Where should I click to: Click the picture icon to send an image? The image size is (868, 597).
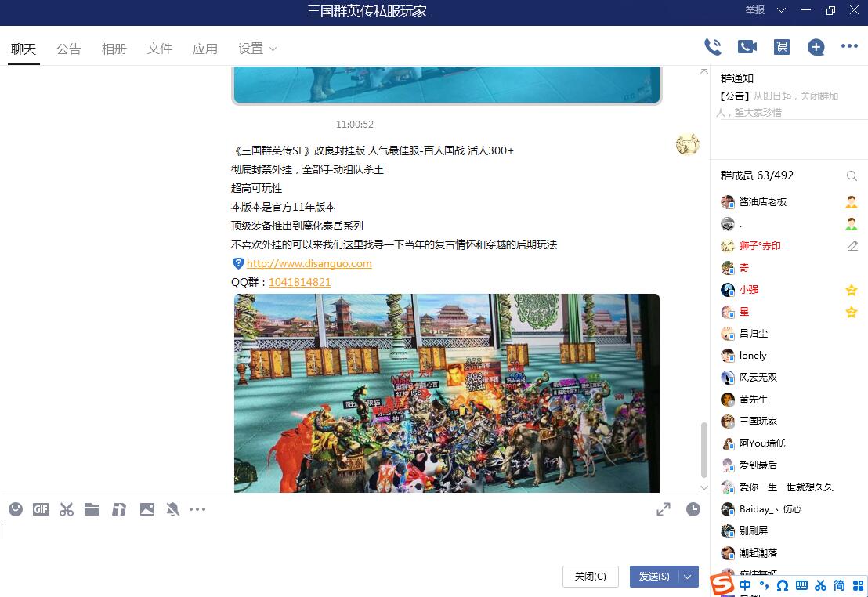pos(147,509)
